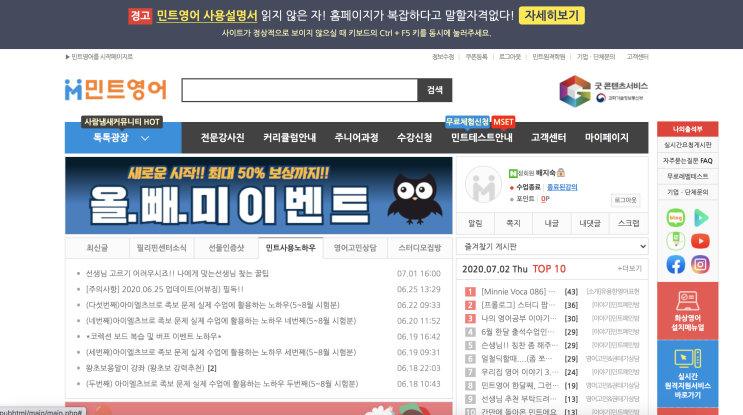Click 로그아웃 button in profile box
The height and width of the screenshot is (415, 743).
(x=625, y=200)
